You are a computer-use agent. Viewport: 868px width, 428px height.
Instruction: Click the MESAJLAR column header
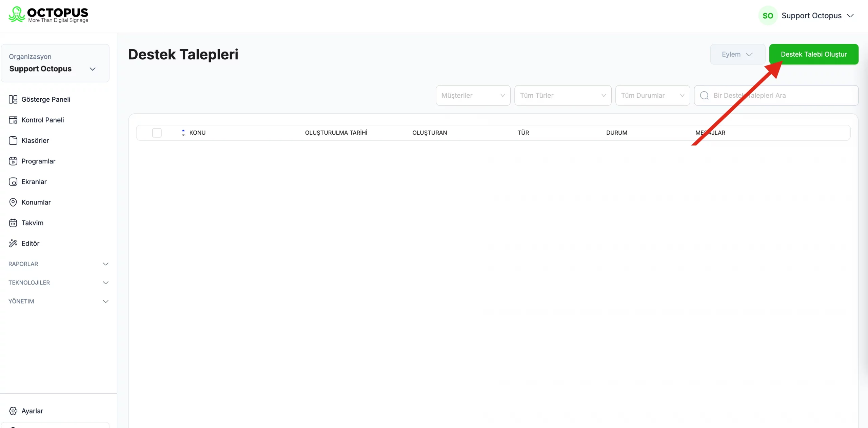(710, 133)
